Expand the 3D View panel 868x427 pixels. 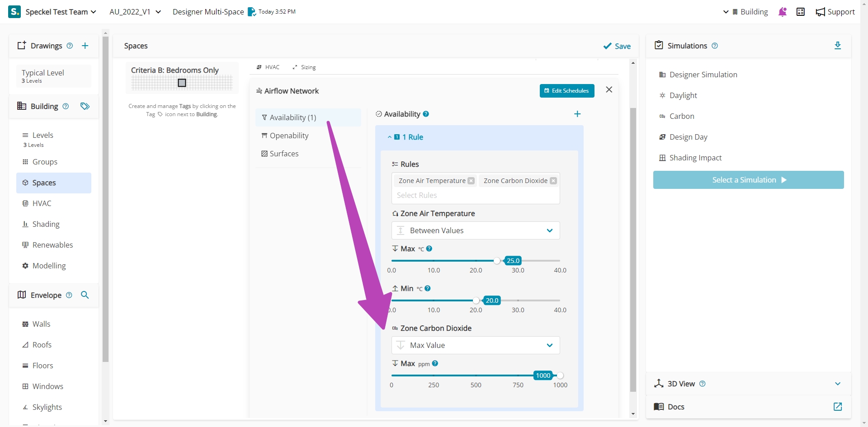click(837, 384)
